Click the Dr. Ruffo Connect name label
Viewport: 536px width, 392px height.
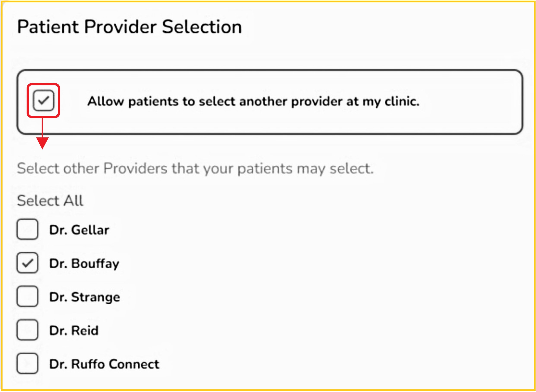click(104, 364)
